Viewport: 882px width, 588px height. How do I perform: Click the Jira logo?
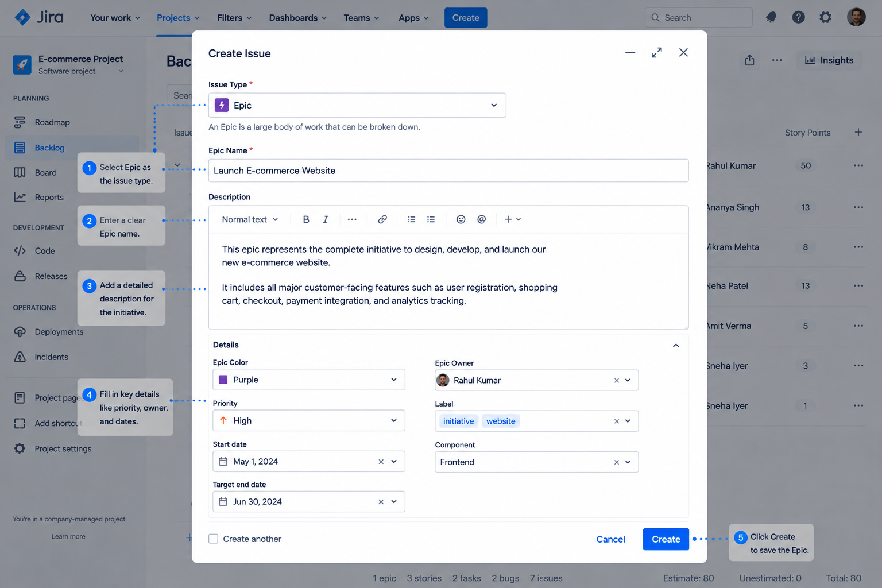39,17
